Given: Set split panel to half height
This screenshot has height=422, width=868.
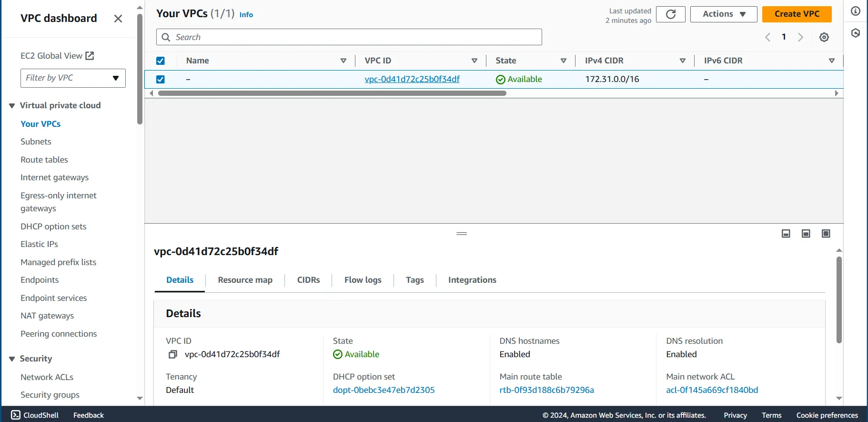Looking at the screenshot, I should click(806, 234).
